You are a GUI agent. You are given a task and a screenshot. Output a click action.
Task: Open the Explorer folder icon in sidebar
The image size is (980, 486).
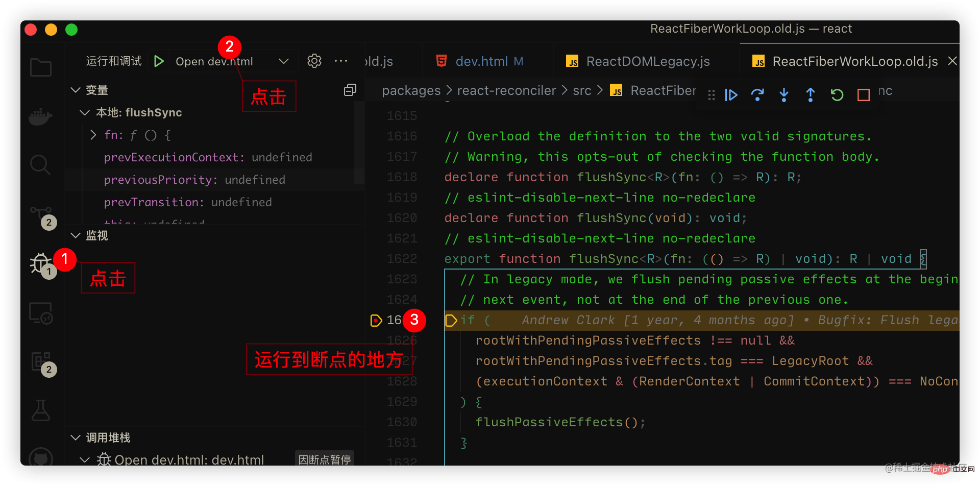41,67
